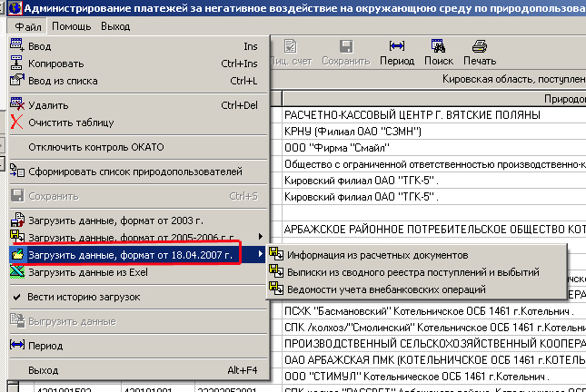586x392 pixels.
Task: Select Выписки из сводного реестра поступлений
Action: 412,272
